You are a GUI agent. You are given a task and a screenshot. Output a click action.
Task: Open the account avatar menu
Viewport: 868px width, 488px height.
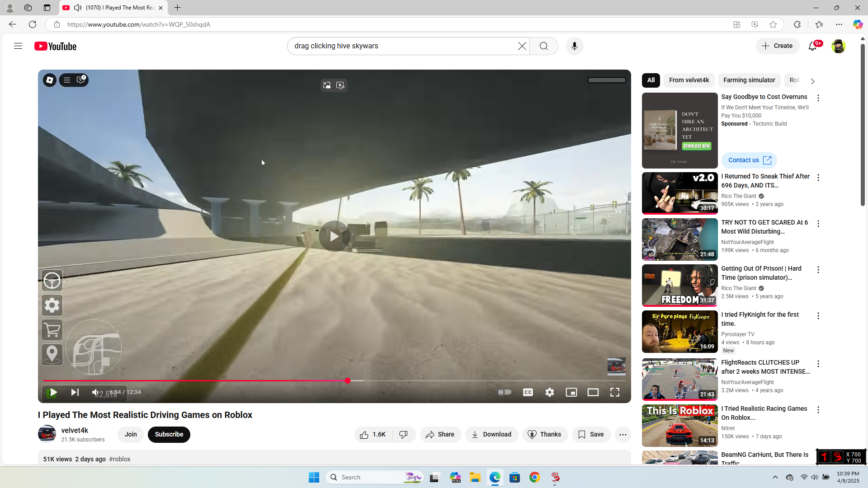838,46
